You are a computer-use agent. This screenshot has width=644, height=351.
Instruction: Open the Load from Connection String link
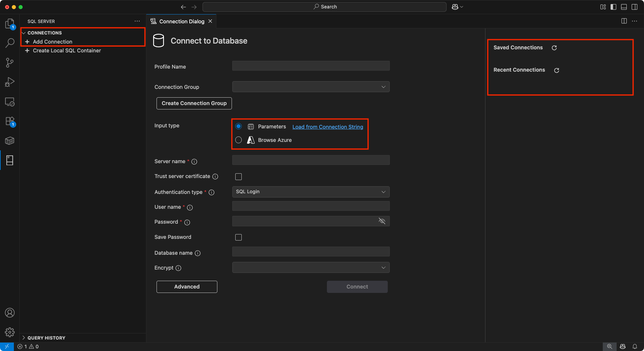pyautogui.click(x=328, y=127)
